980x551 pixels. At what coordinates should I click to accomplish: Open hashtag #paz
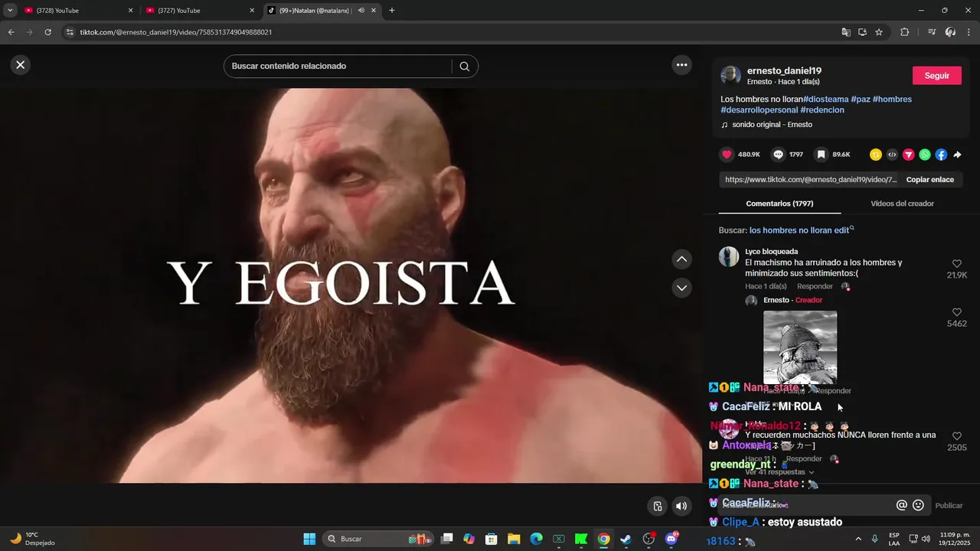(861, 99)
